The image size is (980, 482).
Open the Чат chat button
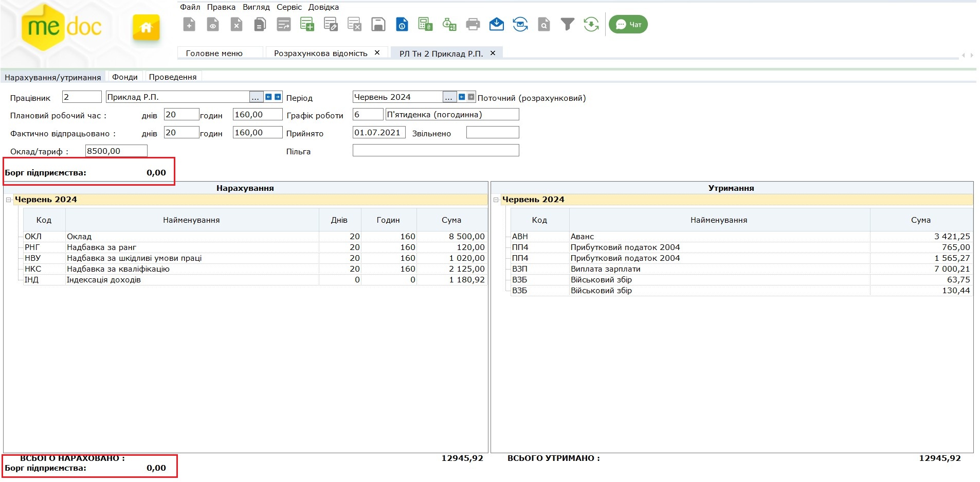(628, 24)
